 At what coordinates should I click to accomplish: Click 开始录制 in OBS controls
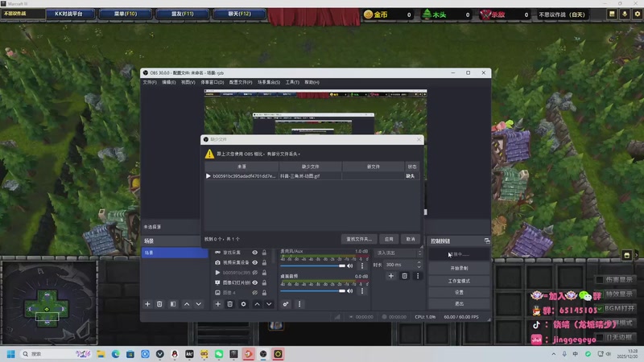[x=459, y=268]
